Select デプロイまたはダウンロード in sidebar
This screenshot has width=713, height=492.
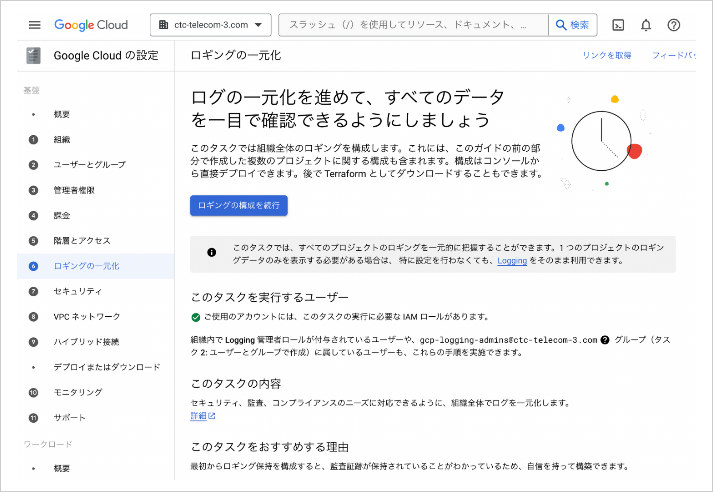[107, 367]
